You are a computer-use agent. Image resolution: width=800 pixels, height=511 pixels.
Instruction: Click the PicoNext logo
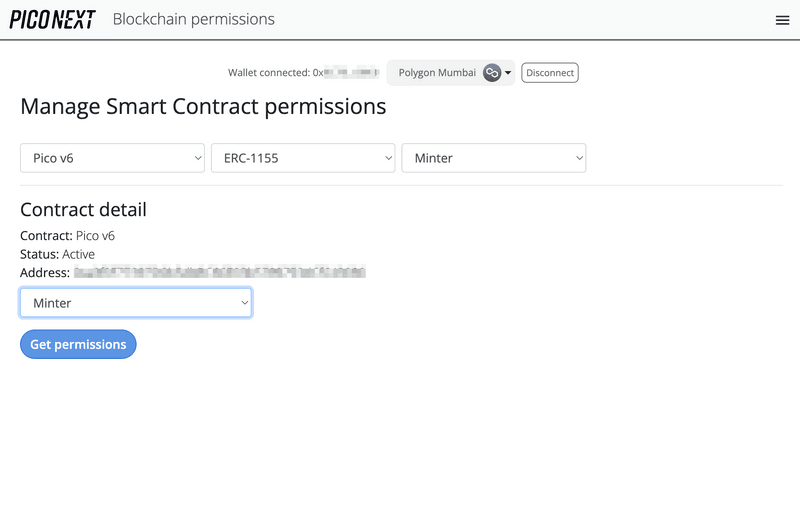52,19
